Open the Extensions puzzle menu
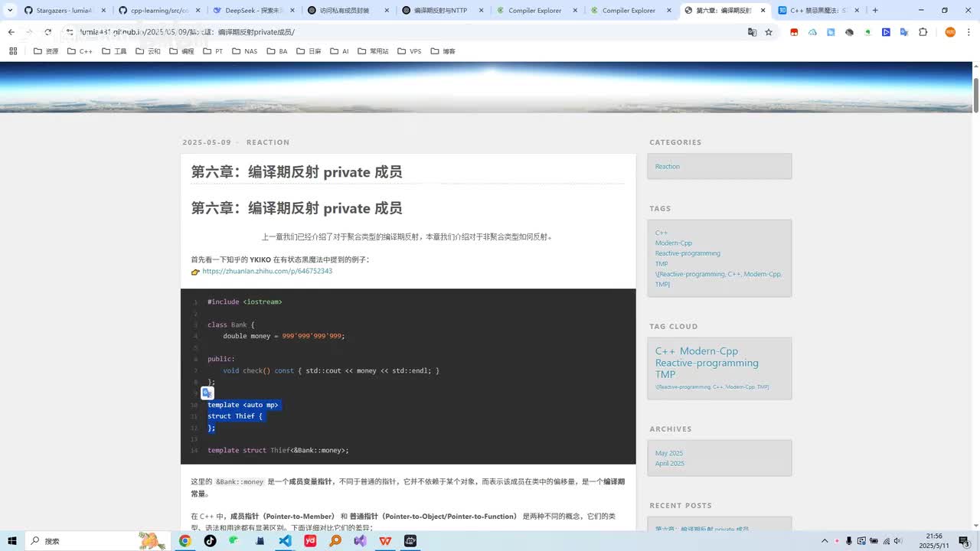 [923, 32]
